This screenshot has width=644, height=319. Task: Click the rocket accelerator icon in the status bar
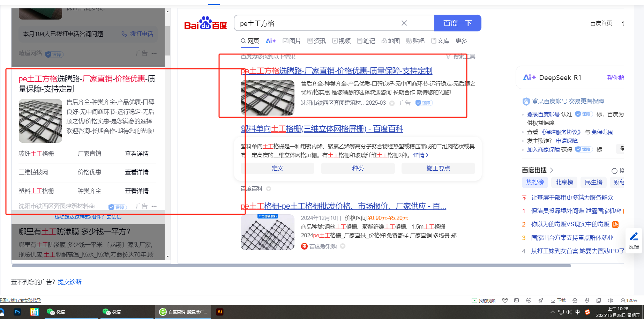click(x=540, y=301)
